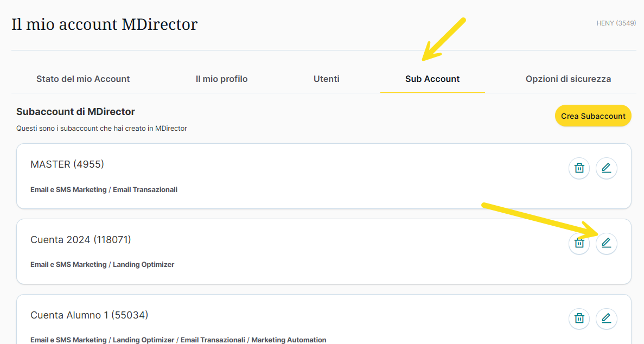The height and width of the screenshot is (344, 644).
Task: Click the HENY (3549) account label
Action: tap(616, 23)
